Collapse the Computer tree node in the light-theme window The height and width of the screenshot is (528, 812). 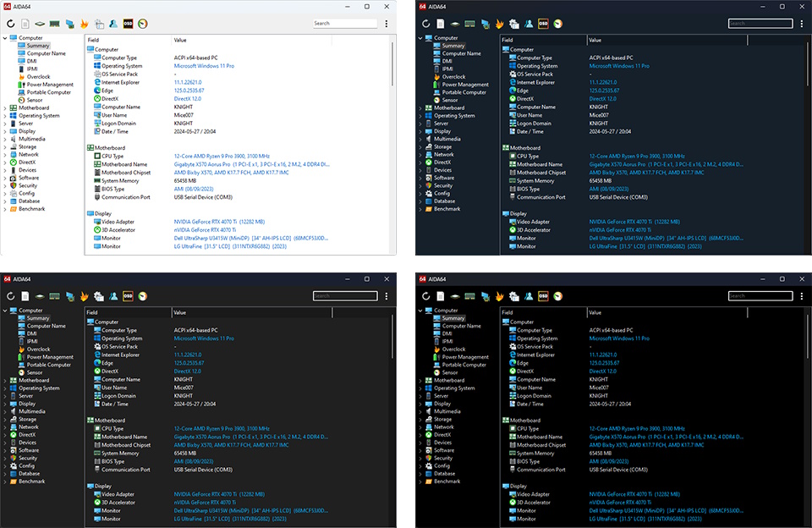(5, 38)
